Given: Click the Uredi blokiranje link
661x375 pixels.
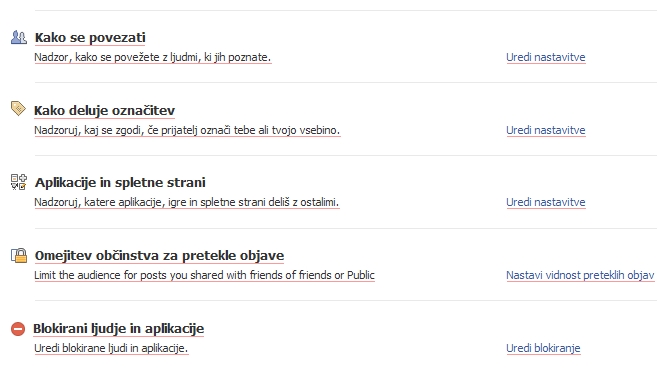Looking at the screenshot, I should pyautogui.click(x=543, y=348).
